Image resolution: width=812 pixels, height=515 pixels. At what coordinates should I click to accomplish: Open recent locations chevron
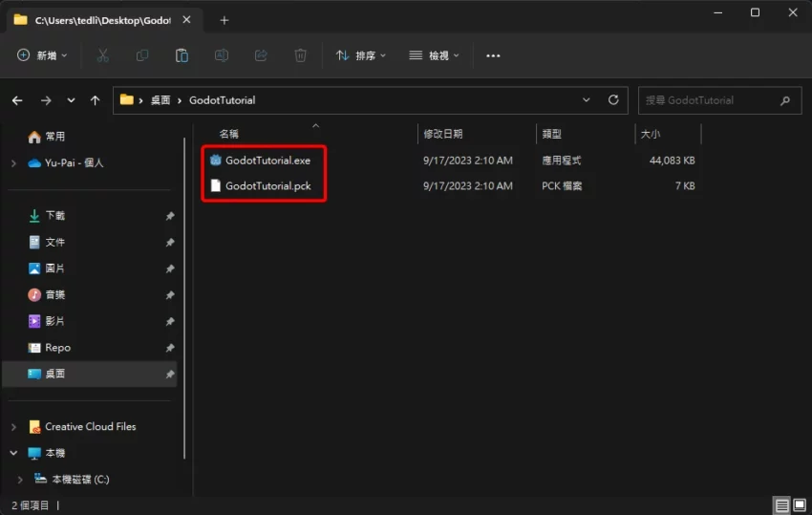tap(71, 100)
